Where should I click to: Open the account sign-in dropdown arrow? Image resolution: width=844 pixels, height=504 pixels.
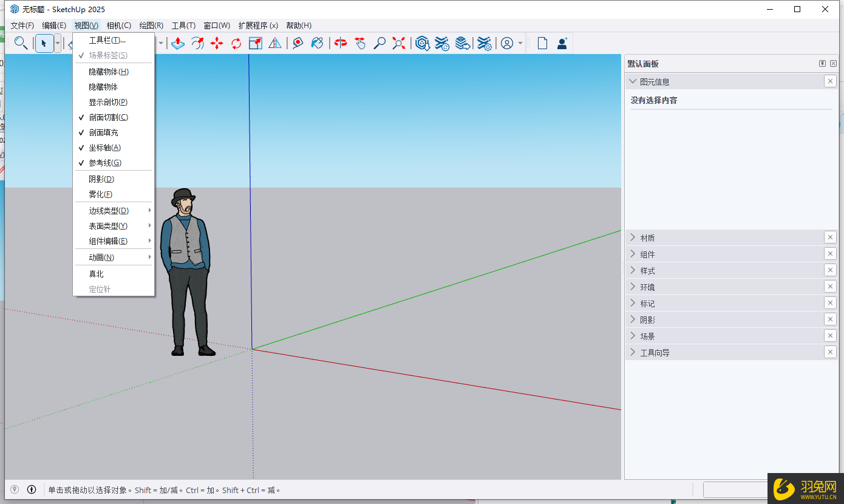[519, 43]
